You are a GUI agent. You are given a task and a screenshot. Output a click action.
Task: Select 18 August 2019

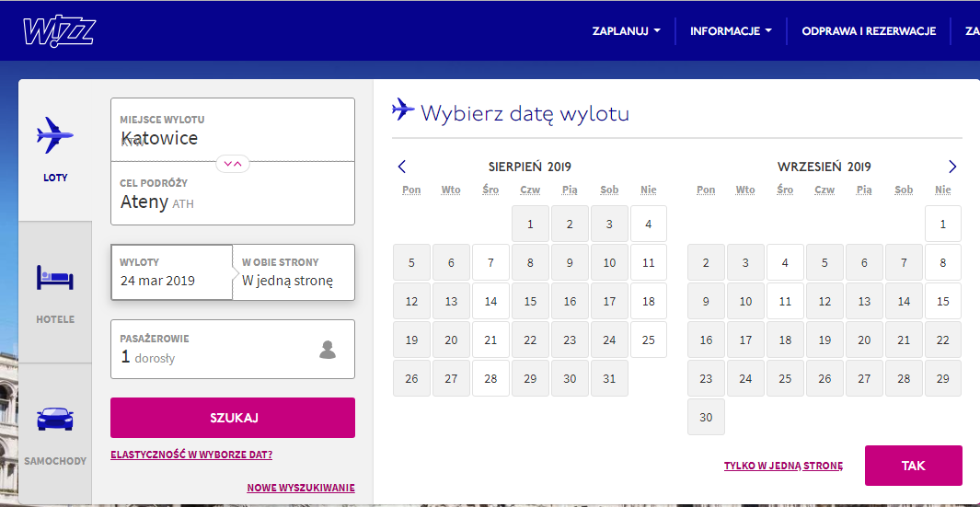click(649, 301)
